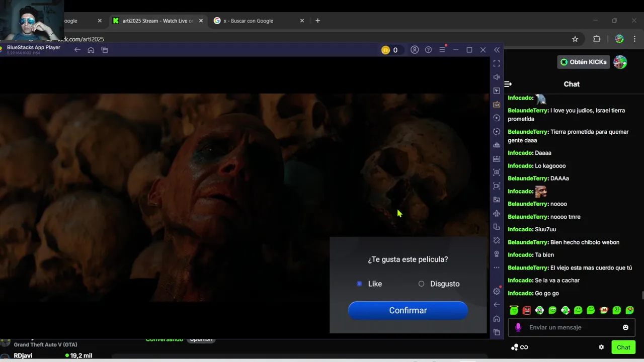
Task: Open the BlueStacks set location pin
Action: point(497,254)
